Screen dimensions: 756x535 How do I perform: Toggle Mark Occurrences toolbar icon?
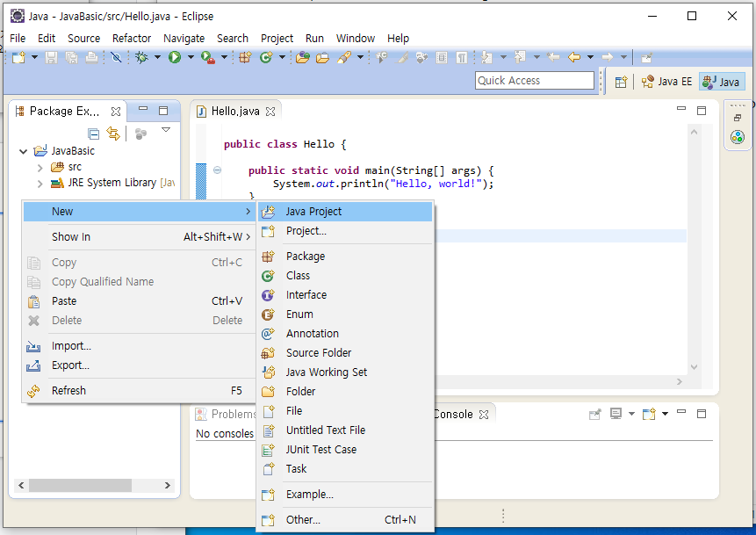click(x=402, y=57)
